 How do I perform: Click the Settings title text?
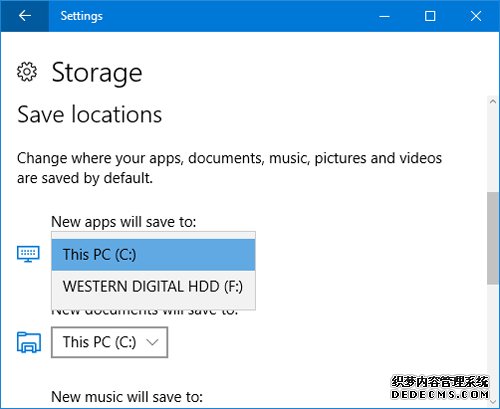pyautogui.click(x=82, y=16)
